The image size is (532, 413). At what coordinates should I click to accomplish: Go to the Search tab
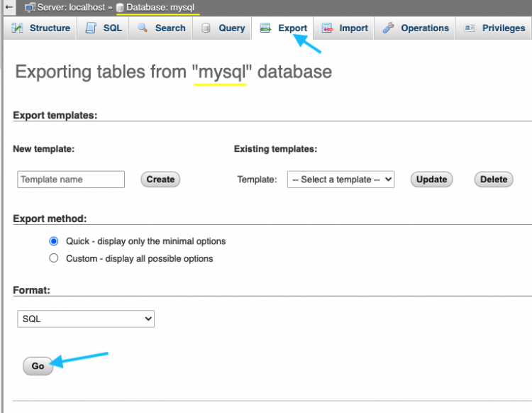(161, 28)
